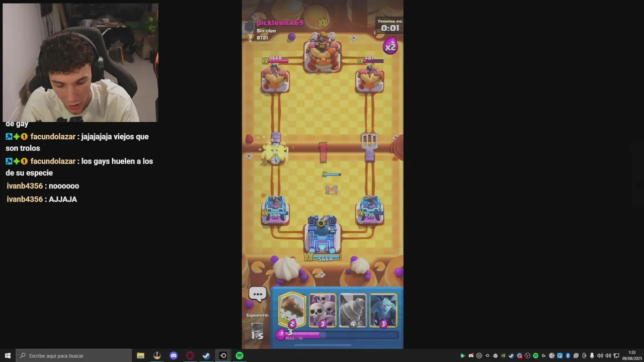Click facundolazar's message starting 'los gays huelen'
Viewport: 644px width, 362px height.
79,167
